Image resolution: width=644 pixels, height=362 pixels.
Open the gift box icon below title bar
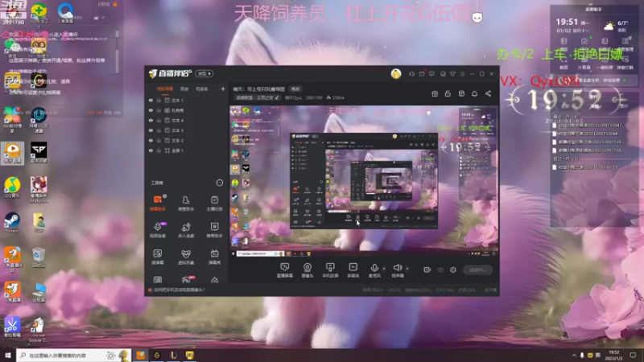coord(435,93)
